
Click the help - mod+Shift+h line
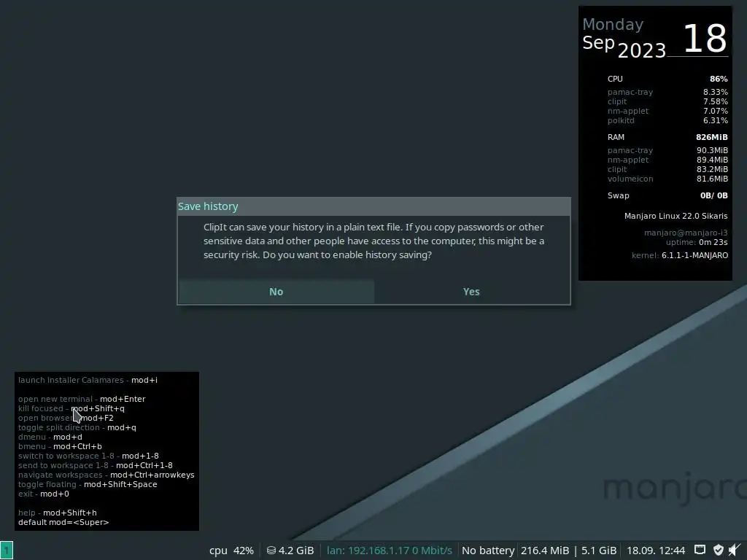(x=57, y=513)
